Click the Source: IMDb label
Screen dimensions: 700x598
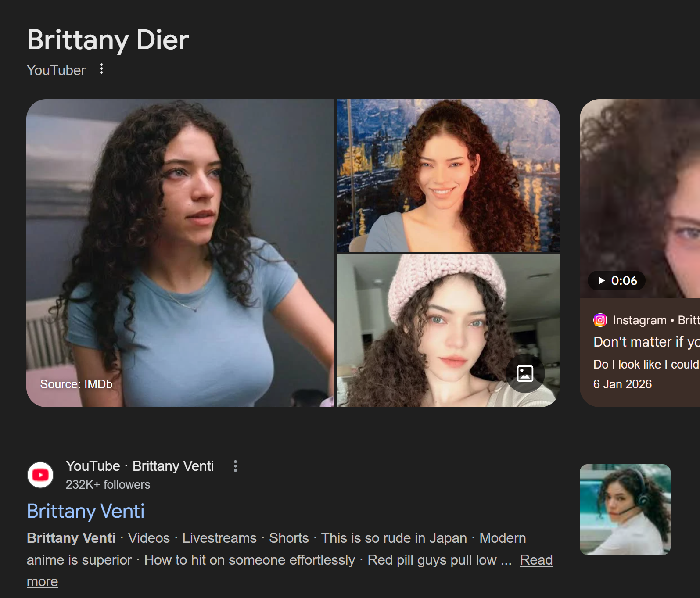click(76, 384)
